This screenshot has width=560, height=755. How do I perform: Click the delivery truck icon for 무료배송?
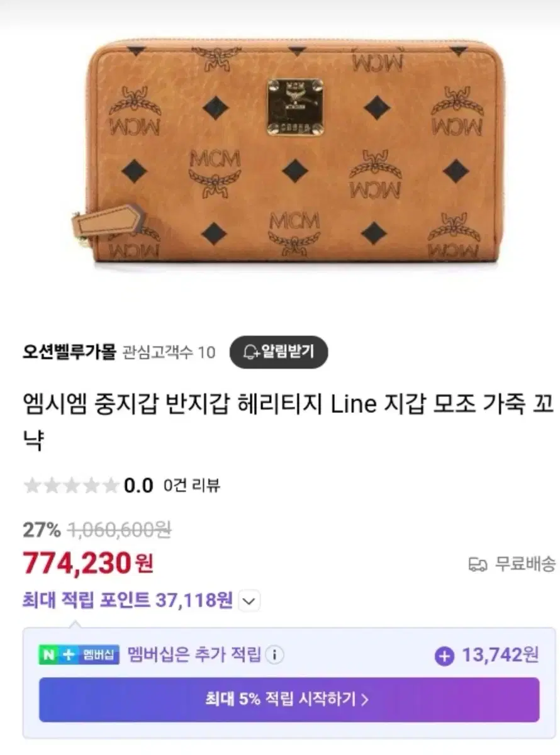pos(478,564)
